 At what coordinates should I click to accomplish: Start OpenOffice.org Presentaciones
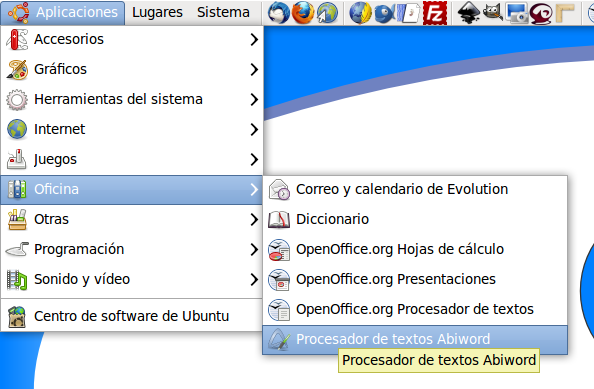[415, 279]
